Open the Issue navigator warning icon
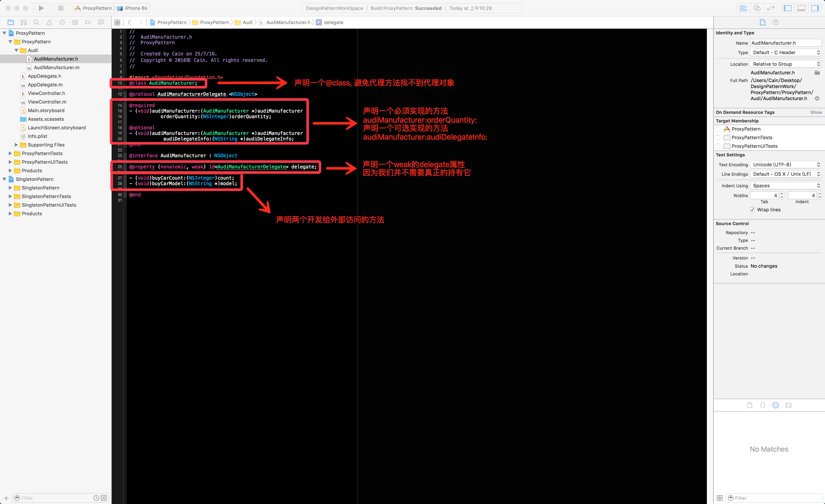Screen dimensions: 825x504 coord(49,22)
